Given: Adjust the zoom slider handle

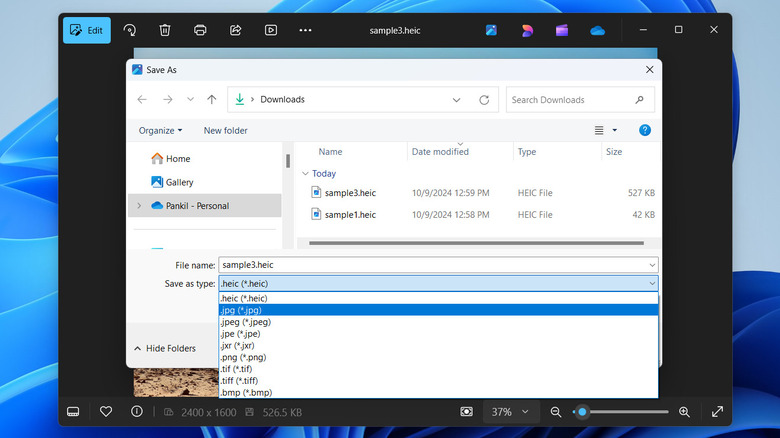Looking at the screenshot, I should point(582,411).
